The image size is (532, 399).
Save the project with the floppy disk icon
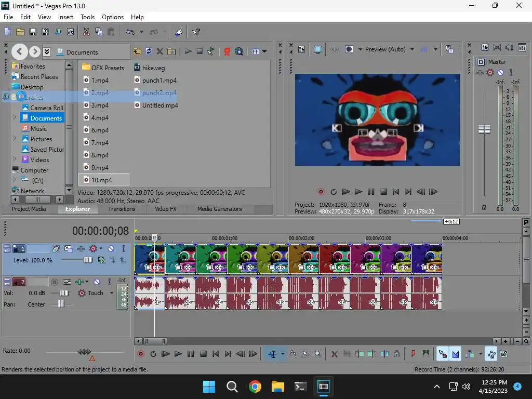click(x=33, y=32)
